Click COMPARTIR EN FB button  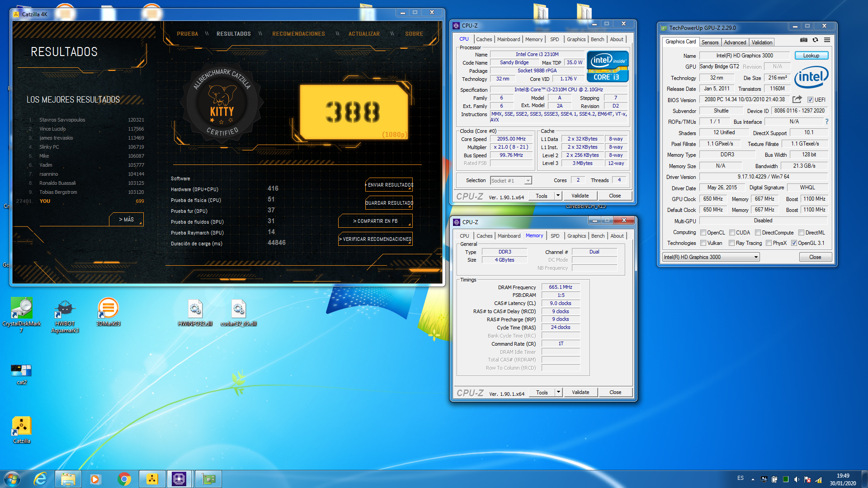pyautogui.click(x=375, y=221)
